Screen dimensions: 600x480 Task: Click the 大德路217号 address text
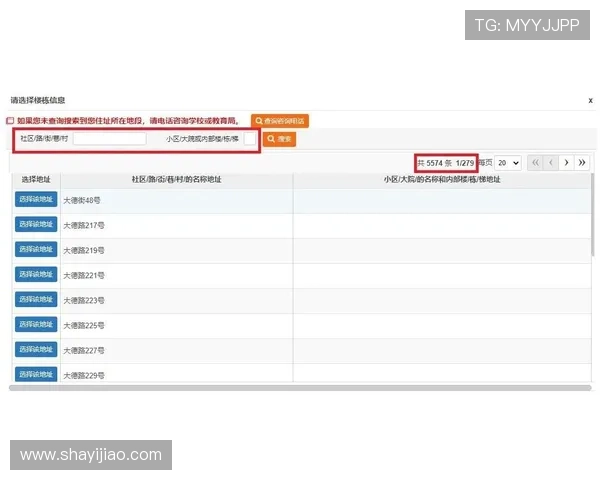[83, 225]
